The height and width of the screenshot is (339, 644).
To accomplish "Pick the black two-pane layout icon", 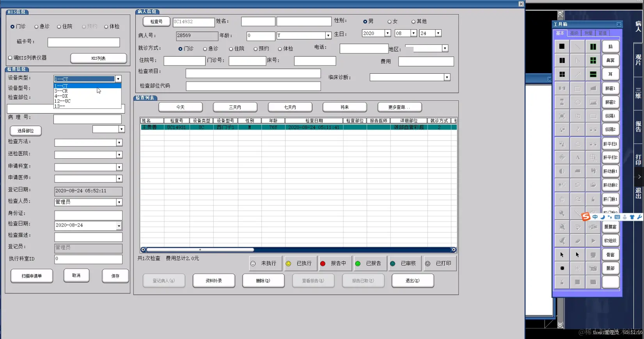I will (x=562, y=60).
